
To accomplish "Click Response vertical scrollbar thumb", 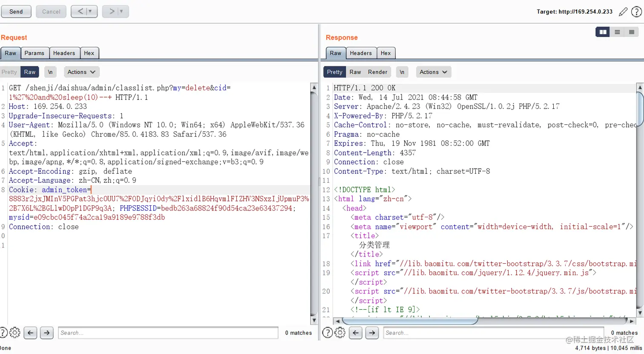I will tap(640, 110).
